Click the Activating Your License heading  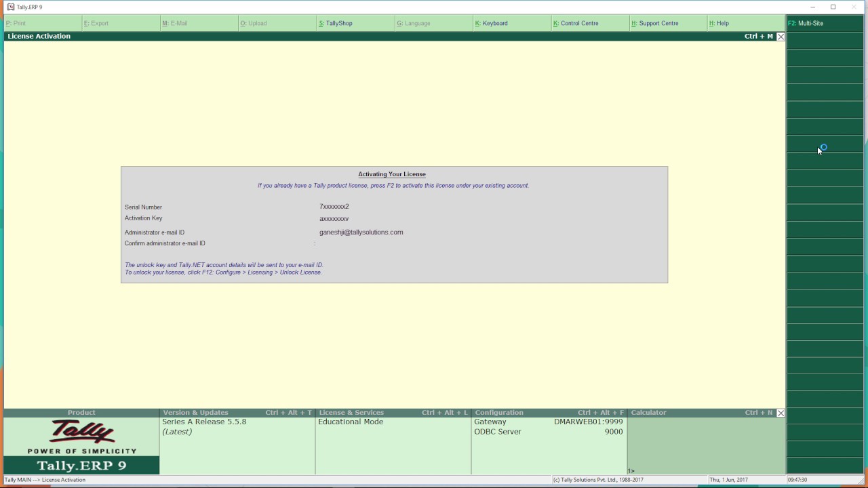pyautogui.click(x=392, y=174)
